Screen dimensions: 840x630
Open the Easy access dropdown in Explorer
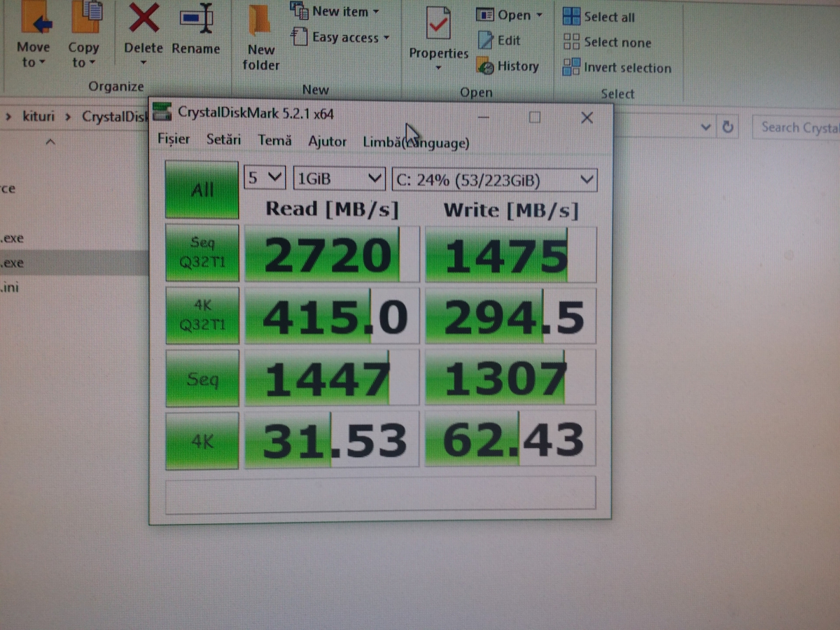click(x=340, y=37)
